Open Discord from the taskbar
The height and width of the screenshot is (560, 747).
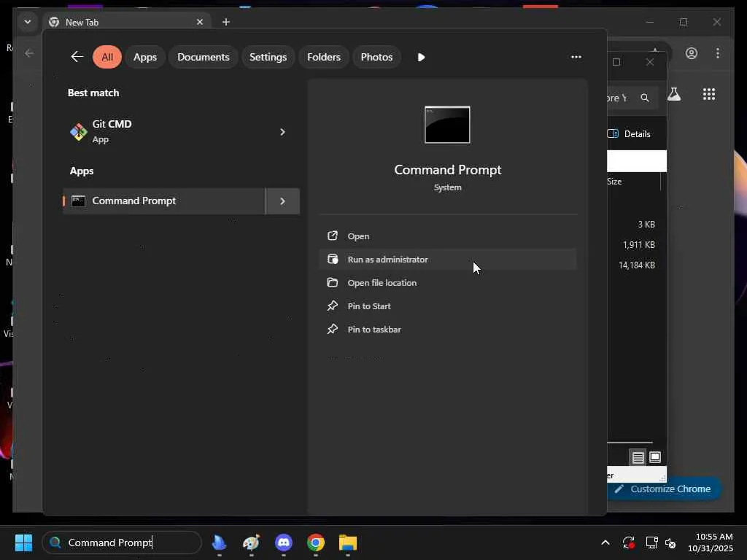point(284,542)
